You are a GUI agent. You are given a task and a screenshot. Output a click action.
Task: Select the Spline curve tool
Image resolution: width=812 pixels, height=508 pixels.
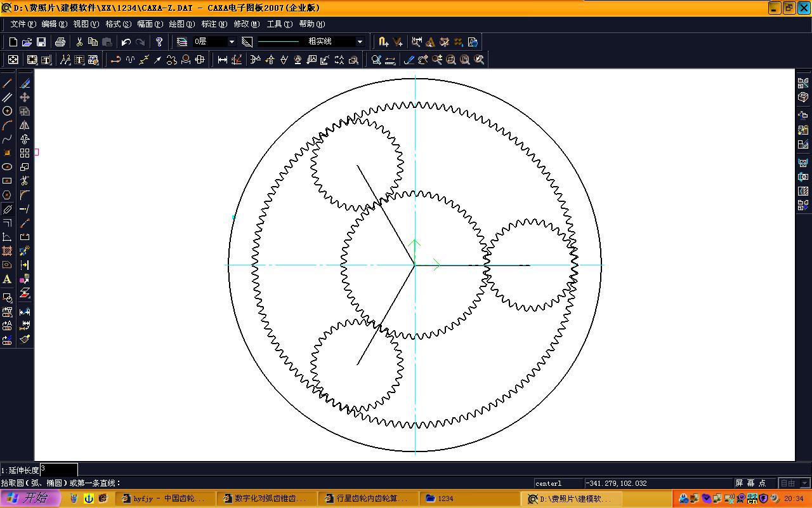[x=8, y=139]
